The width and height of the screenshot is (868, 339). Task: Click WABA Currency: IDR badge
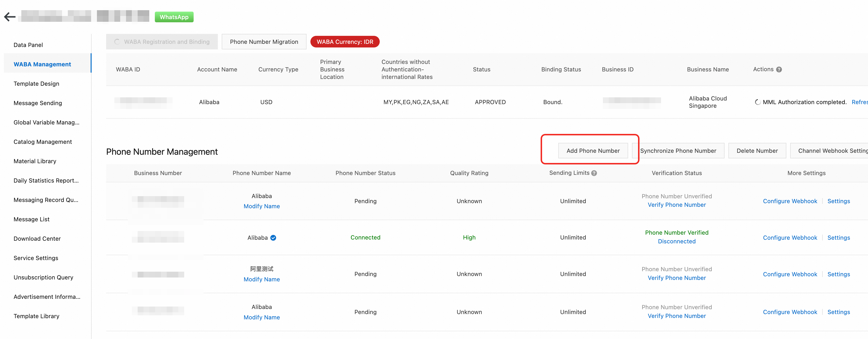345,42
